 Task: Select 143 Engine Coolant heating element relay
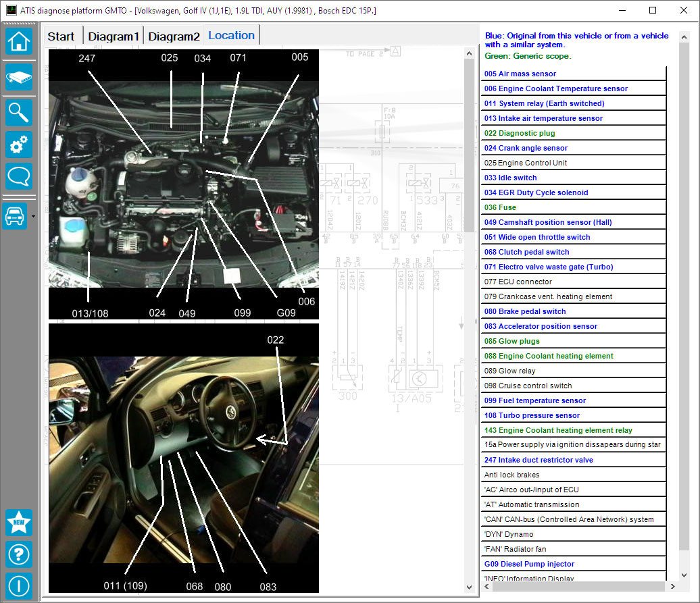click(x=573, y=430)
